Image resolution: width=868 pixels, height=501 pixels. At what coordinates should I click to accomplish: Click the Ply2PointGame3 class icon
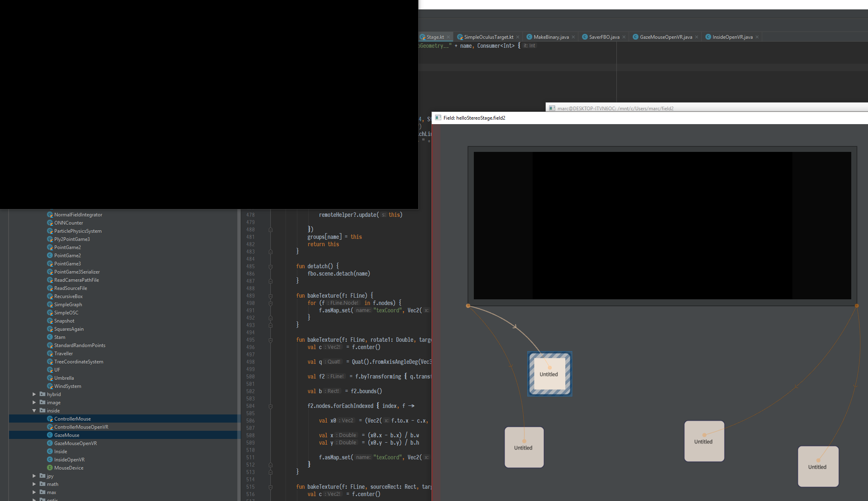point(50,239)
